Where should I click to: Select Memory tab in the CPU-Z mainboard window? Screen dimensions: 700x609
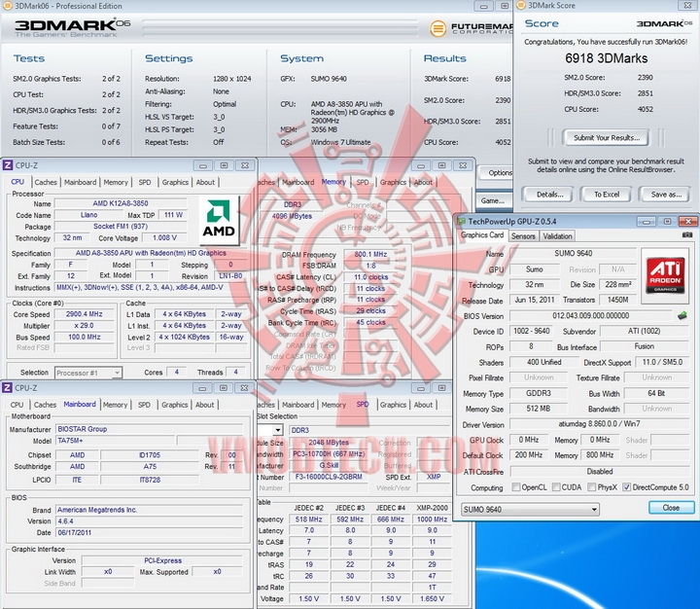[x=115, y=405]
